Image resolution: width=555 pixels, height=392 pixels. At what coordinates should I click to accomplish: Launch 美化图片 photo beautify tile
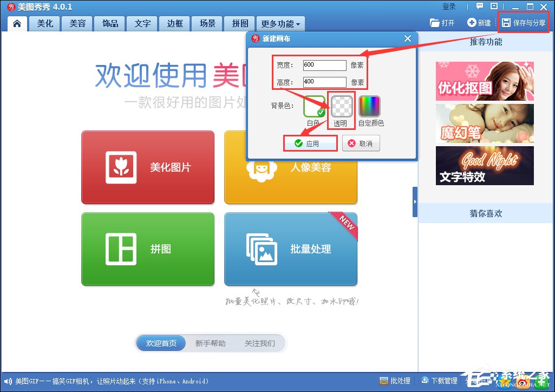[148, 167]
